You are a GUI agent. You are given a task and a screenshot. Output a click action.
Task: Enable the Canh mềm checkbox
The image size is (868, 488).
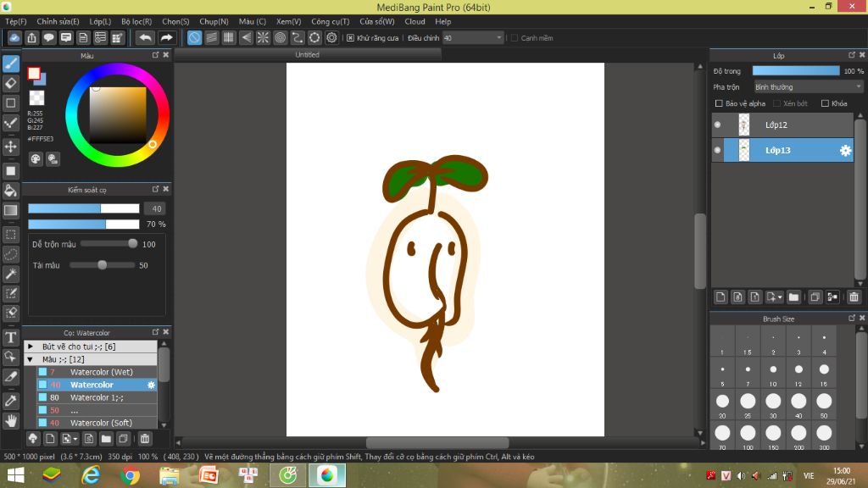coord(515,37)
